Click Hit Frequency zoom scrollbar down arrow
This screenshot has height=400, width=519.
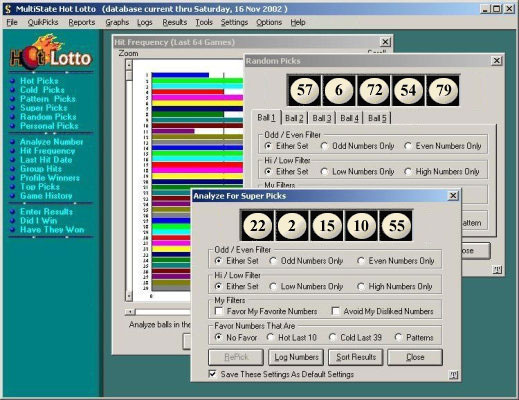129,296
